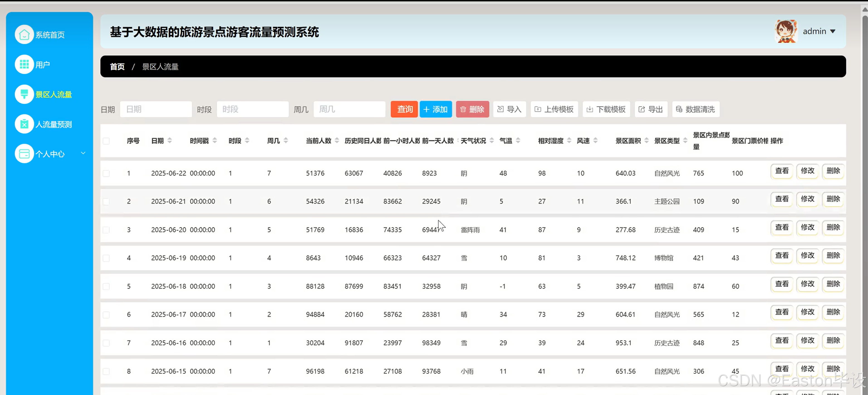Image resolution: width=868 pixels, height=395 pixels.
Task: Click the weather cell 雷阵雨
Action: click(470, 230)
